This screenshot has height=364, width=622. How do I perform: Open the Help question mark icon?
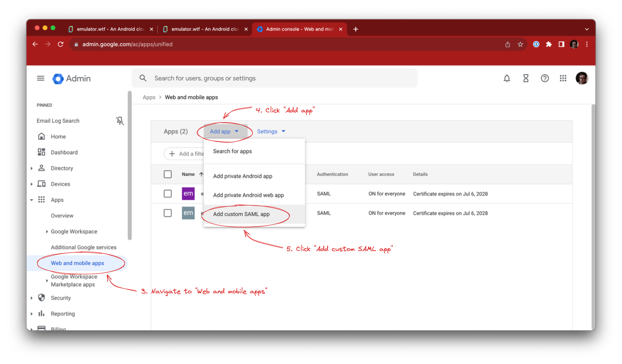click(544, 78)
